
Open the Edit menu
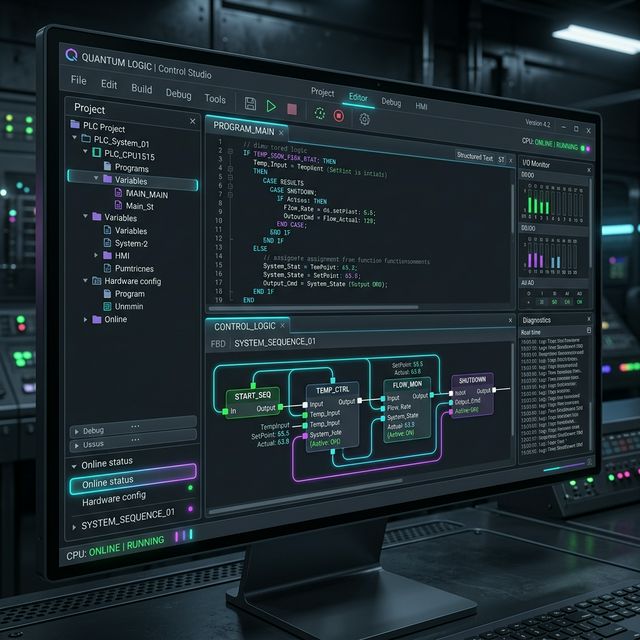point(109,84)
